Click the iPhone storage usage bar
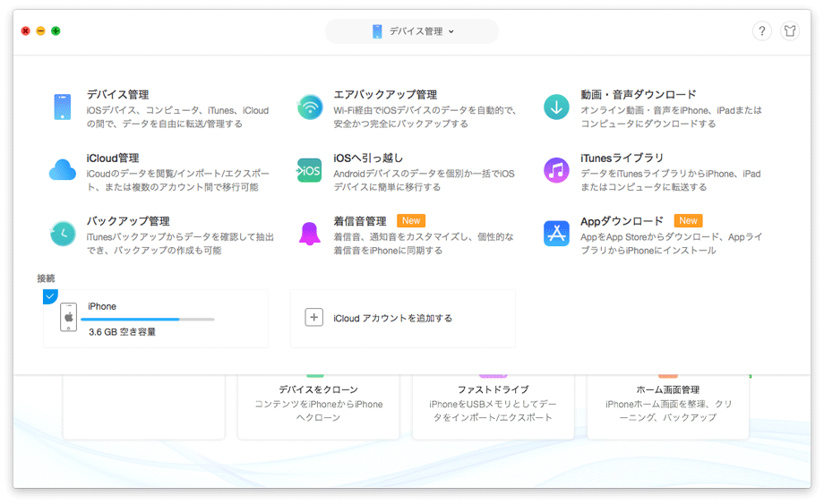 click(148, 320)
